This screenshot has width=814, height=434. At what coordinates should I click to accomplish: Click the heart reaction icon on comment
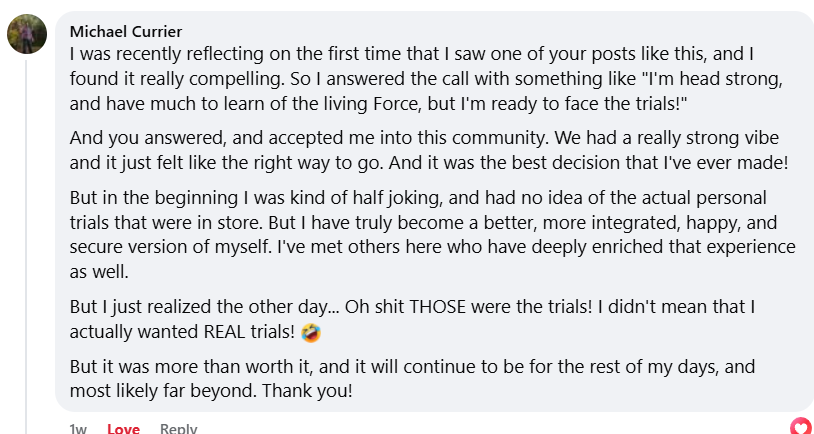pyautogui.click(x=800, y=426)
